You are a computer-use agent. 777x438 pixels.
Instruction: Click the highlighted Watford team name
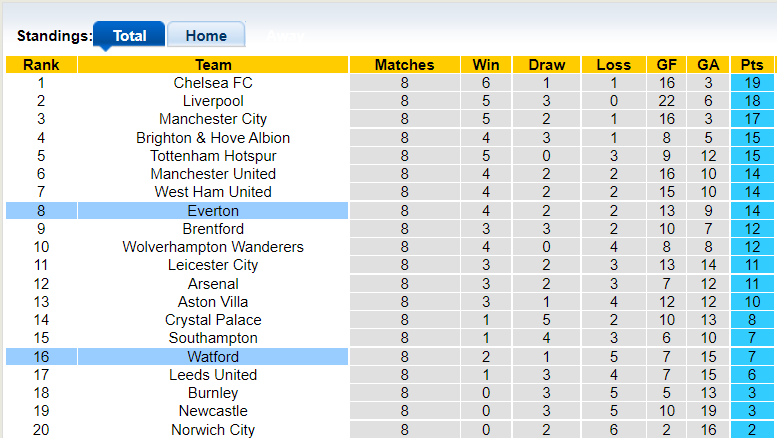213,357
